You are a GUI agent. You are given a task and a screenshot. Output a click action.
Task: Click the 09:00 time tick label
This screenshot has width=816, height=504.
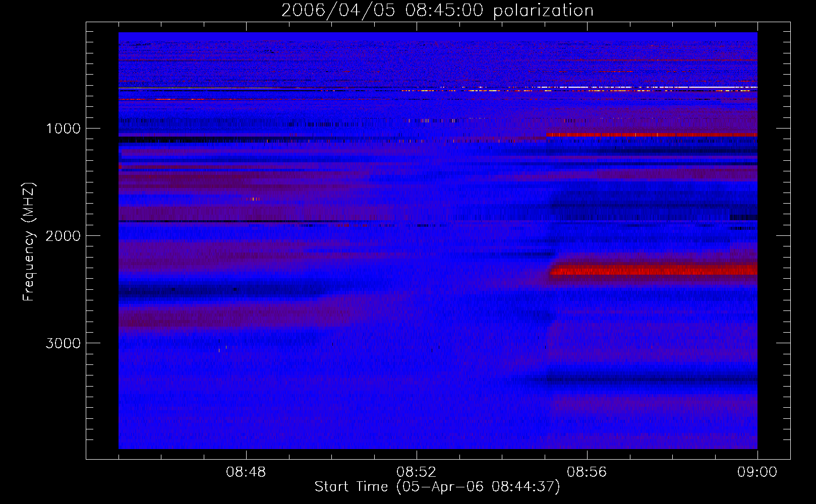pos(757,472)
